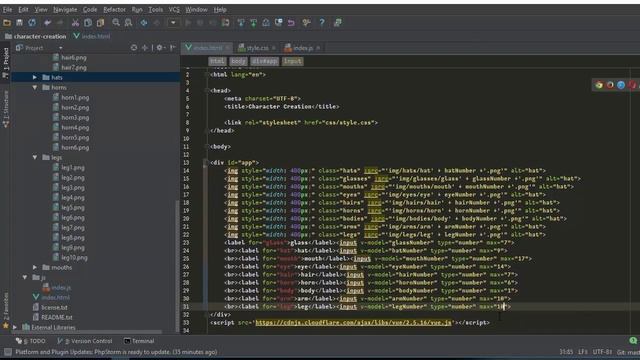Open the File menu
The width and height of the screenshot is (640, 360).
(x=7, y=9)
